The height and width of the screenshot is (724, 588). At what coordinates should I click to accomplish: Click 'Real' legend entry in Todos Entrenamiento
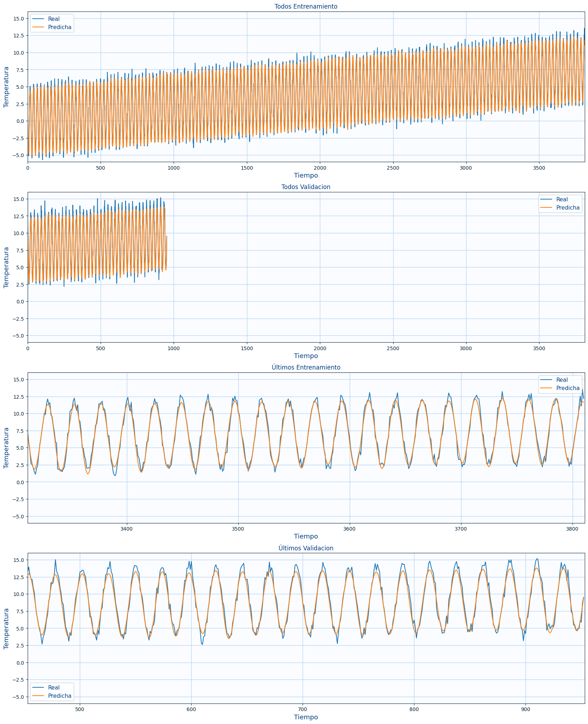tap(54, 19)
